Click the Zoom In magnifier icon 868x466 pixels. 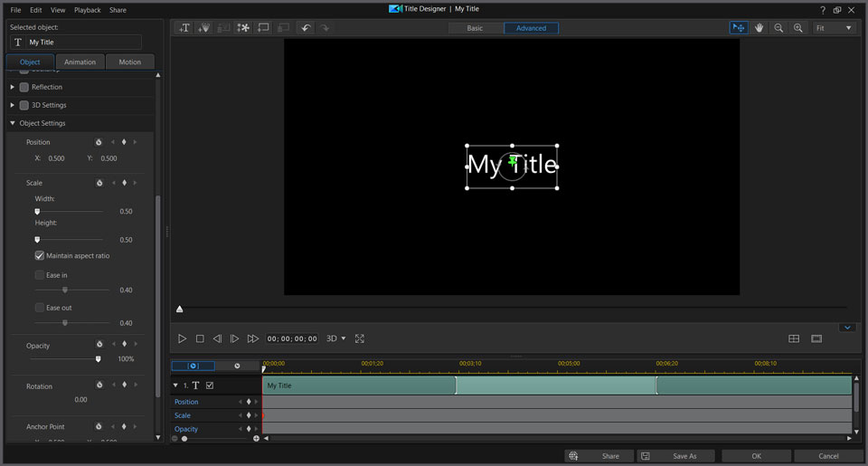pos(797,28)
